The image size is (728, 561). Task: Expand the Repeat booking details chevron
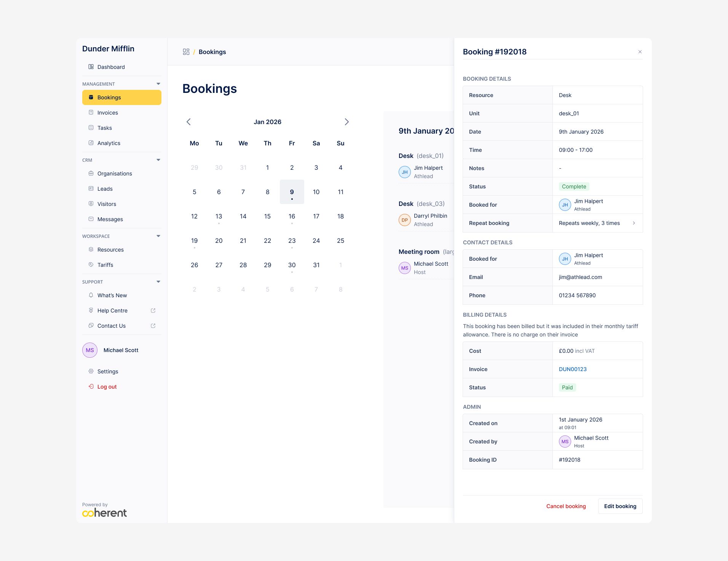click(x=634, y=223)
